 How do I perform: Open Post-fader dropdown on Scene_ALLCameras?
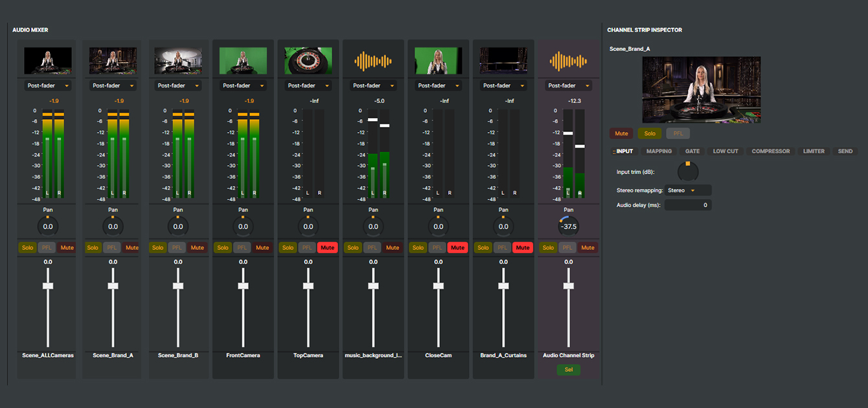48,85
